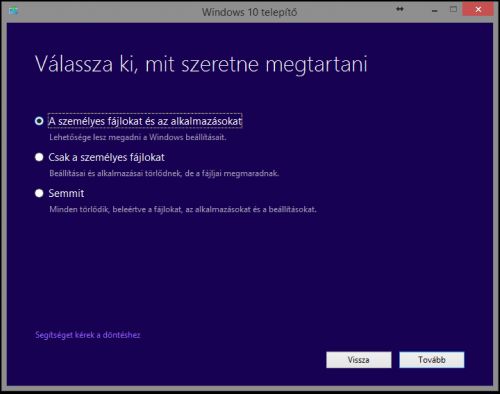Screen dimensions: 500x394
Task: Select 'A személyes fájlokat és az alkalmazásokat' radio
Action: click(x=39, y=121)
